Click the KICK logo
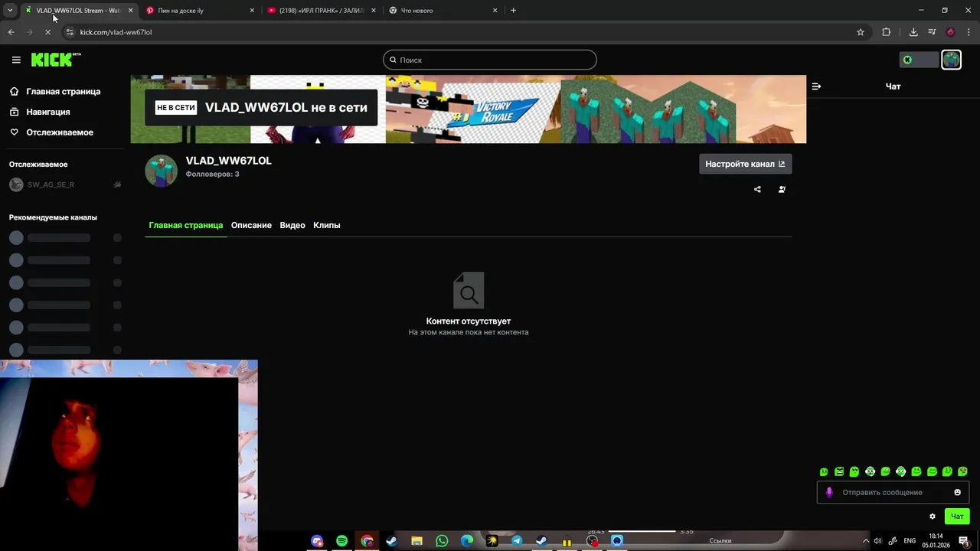Screen dimensions: 980x551 (56, 60)
